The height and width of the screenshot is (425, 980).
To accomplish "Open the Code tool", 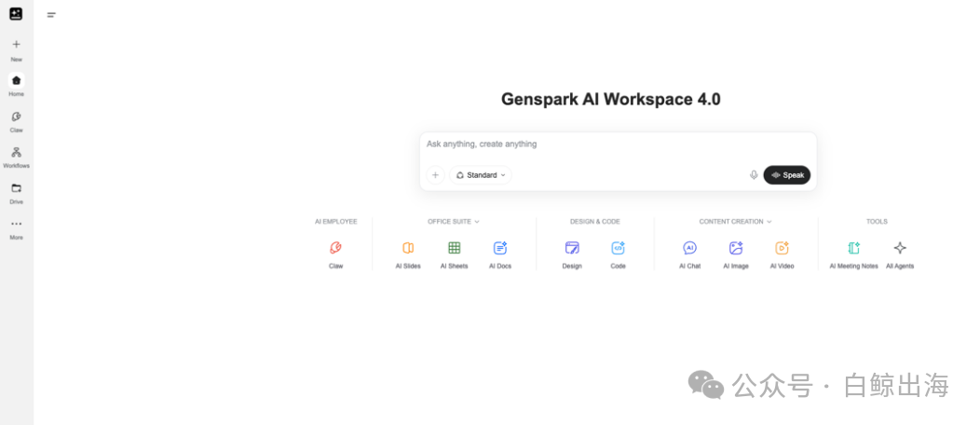I will click(619, 254).
